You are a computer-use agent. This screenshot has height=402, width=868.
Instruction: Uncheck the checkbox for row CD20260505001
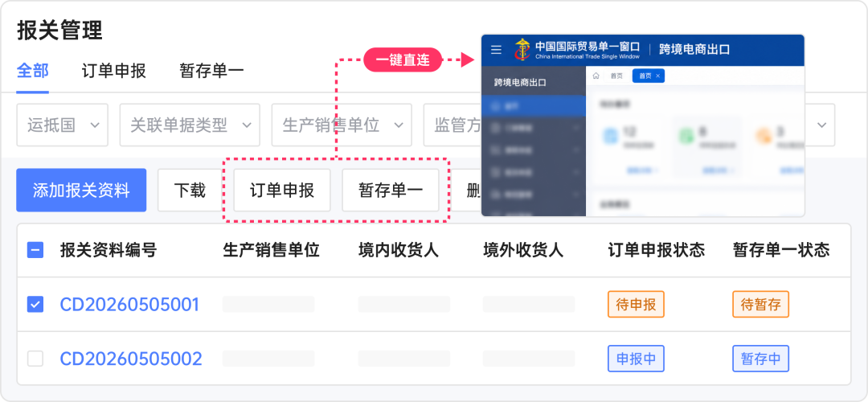pyautogui.click(x=35, y=304)
